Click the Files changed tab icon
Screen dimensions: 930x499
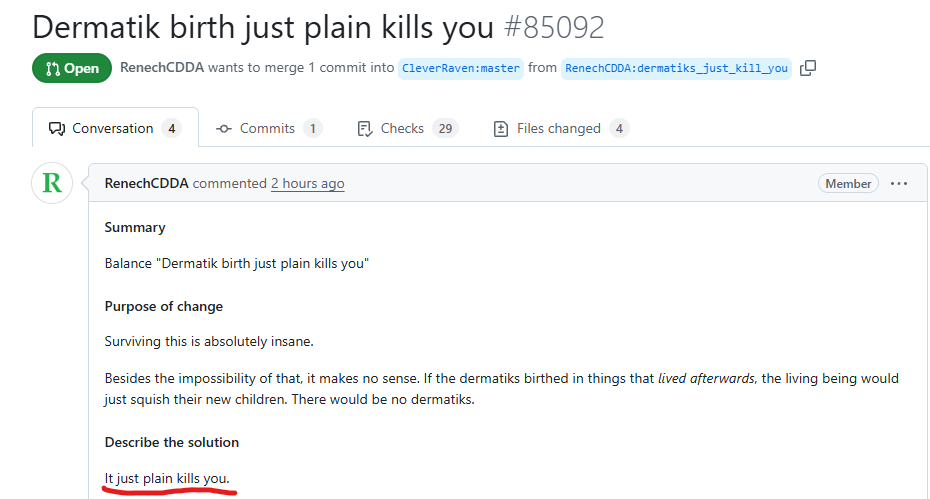501,129
